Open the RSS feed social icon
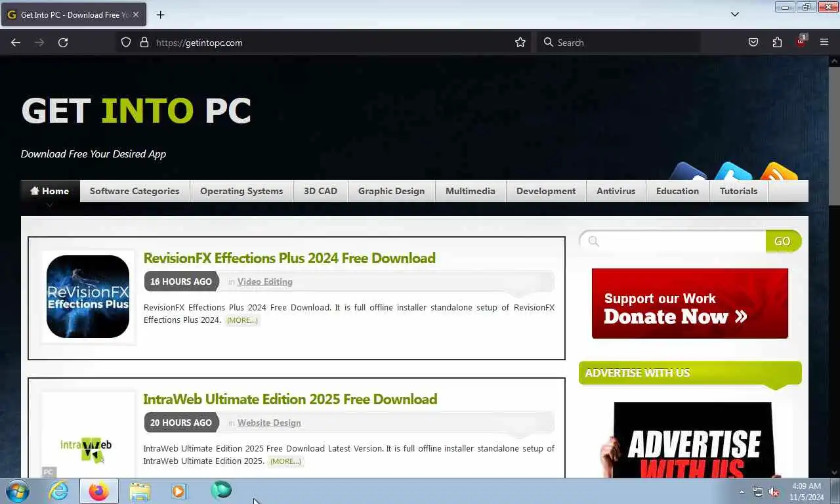This screenshot has height=504, width=840. click(x=778, y=171)
